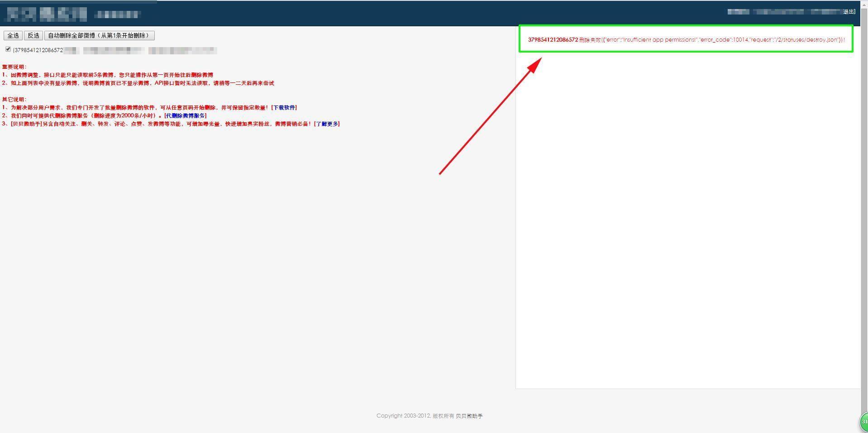Click the note mentioning API接口暂时无法读取
868x433 pixels.
(x=138, y=83)
